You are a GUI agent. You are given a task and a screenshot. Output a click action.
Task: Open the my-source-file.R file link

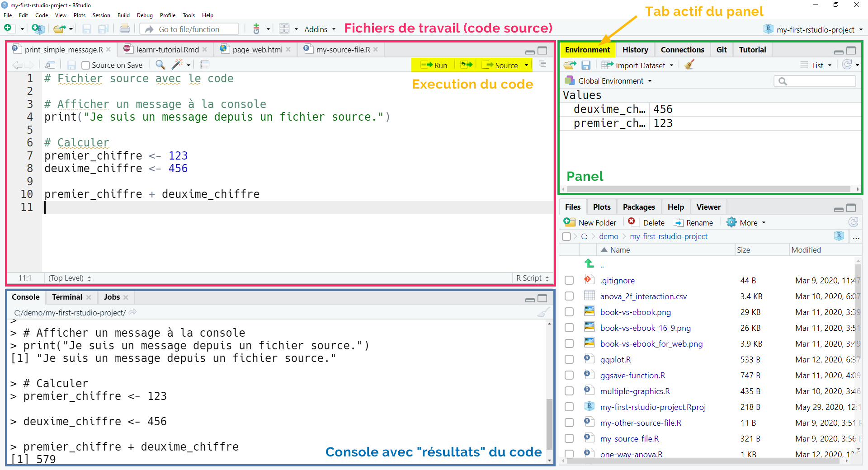629,439
